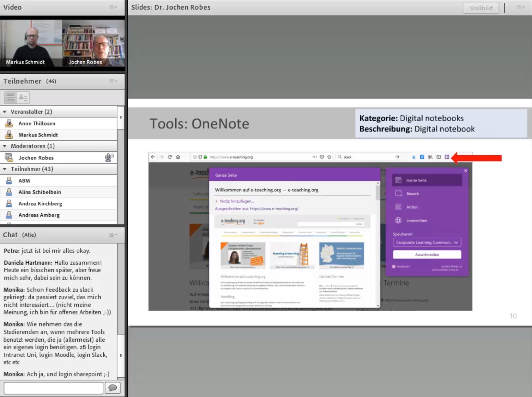The width and height of the screenshot is (532, 397).
Task: Open the Video pod options menu
Action: pos(113,7)
